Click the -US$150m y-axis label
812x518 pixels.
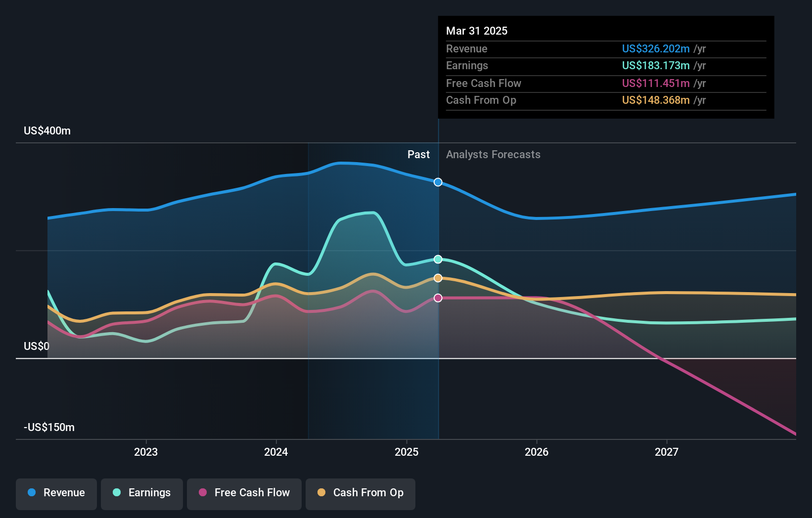tap(49, 428)
